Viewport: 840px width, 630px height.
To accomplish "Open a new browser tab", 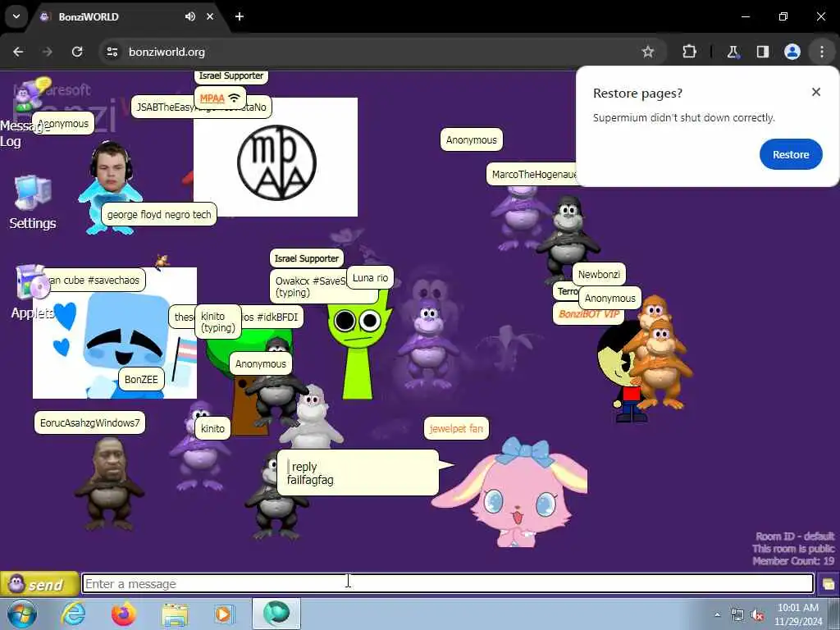I will coord(240,16).
